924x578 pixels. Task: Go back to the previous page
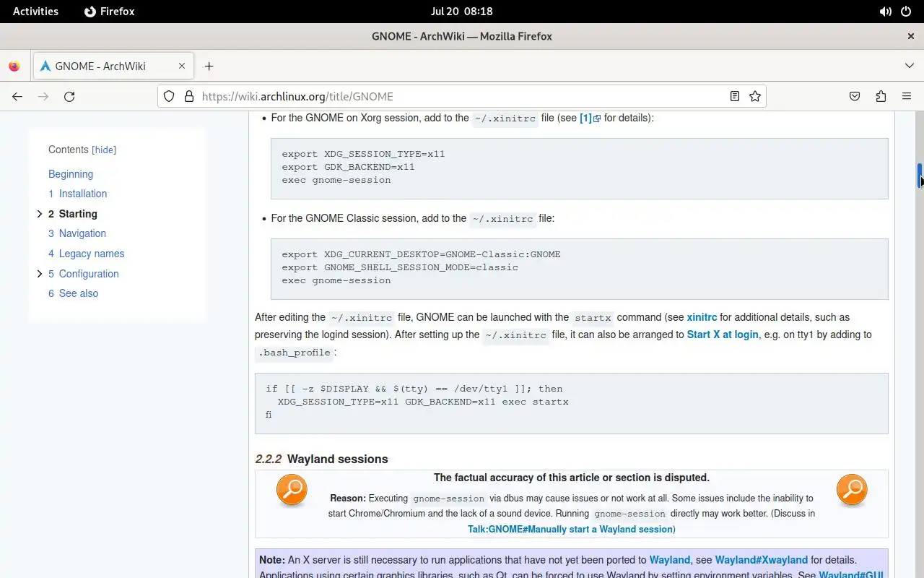(17, 96)
